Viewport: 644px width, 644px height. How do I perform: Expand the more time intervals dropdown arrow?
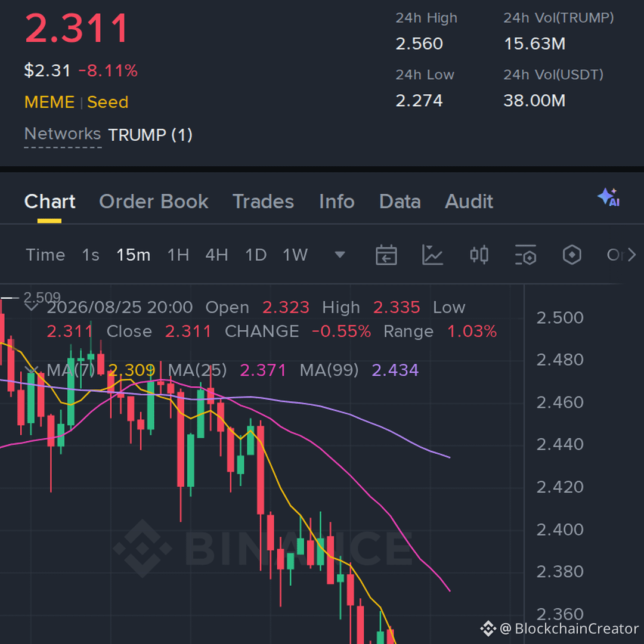340,255
